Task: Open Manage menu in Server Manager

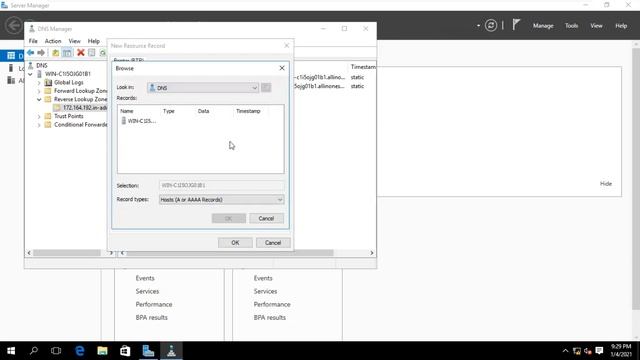Action: (x=543, y=26)
